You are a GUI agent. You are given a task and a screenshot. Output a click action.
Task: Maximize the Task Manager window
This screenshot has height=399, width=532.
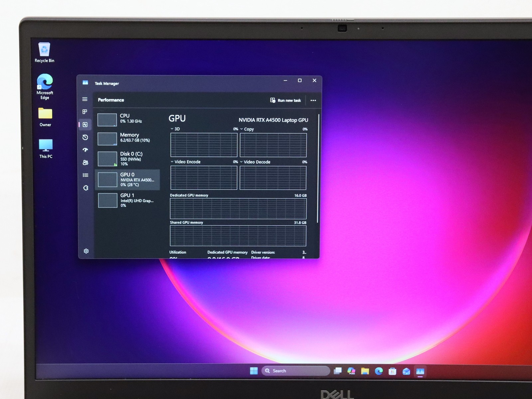[300, 80]
